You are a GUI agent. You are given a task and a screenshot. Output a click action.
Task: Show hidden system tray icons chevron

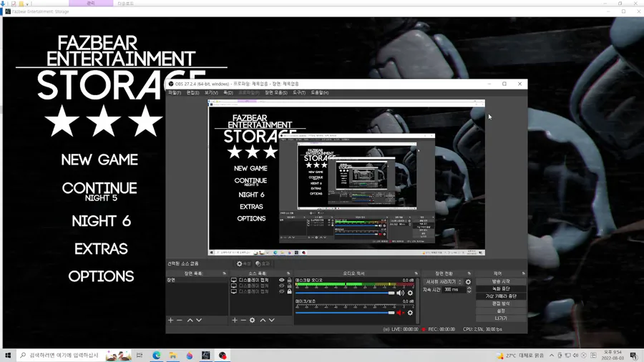coord(552,356)
